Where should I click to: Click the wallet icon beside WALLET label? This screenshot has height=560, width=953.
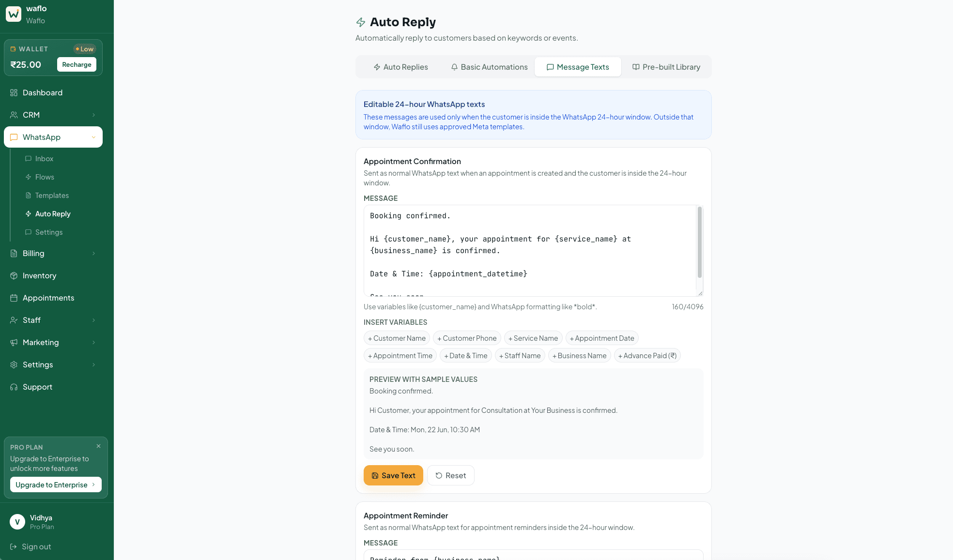point(13,49)
